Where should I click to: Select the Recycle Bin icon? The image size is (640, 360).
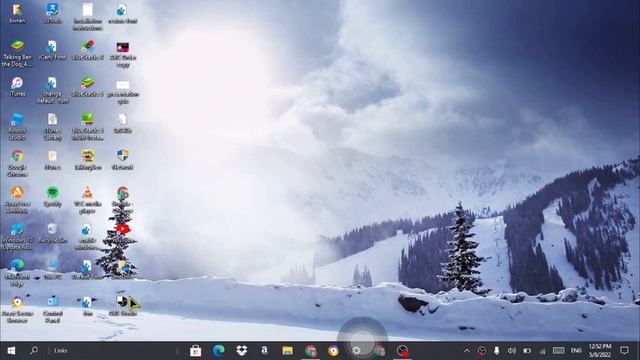pyautogui.click(x=52, y=233)
